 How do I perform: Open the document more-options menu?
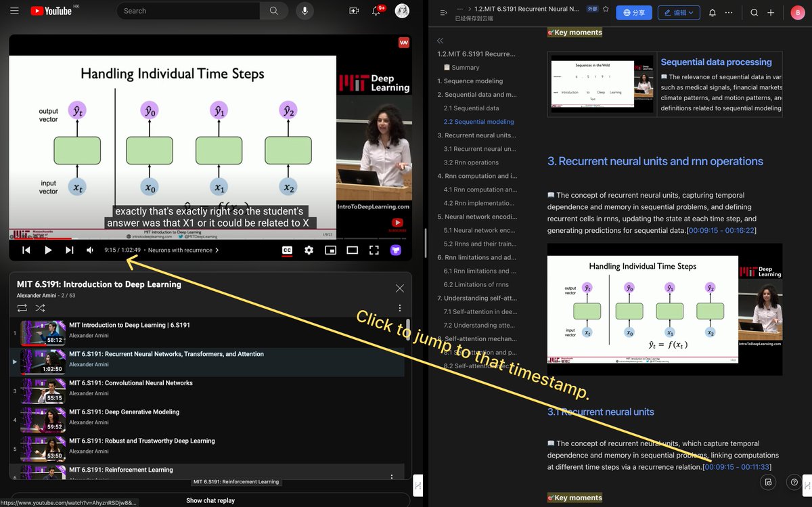(729, 12)
